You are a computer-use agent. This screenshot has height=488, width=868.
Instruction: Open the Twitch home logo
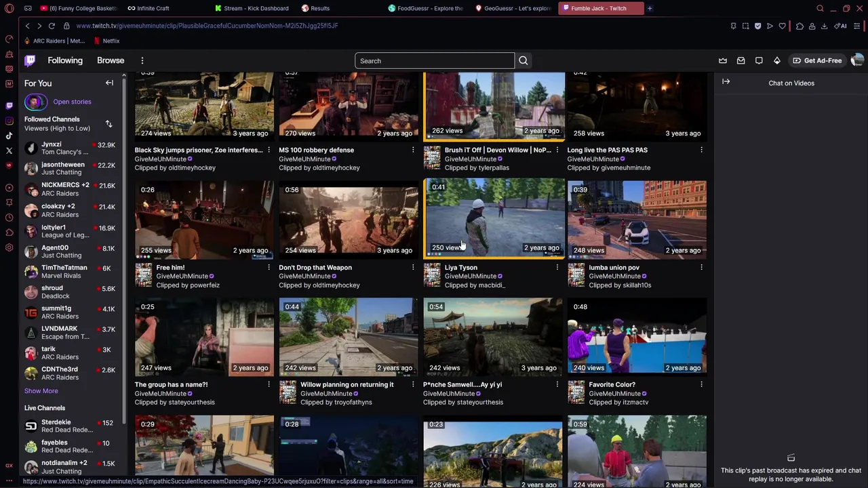coord(30,61)
